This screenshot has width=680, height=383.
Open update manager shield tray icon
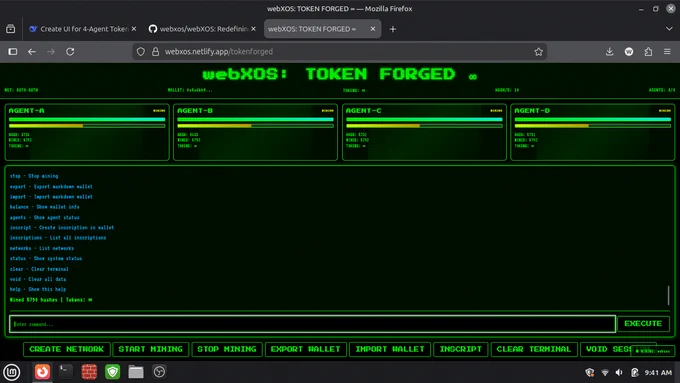pyautogui.click(x=590, y=372)
